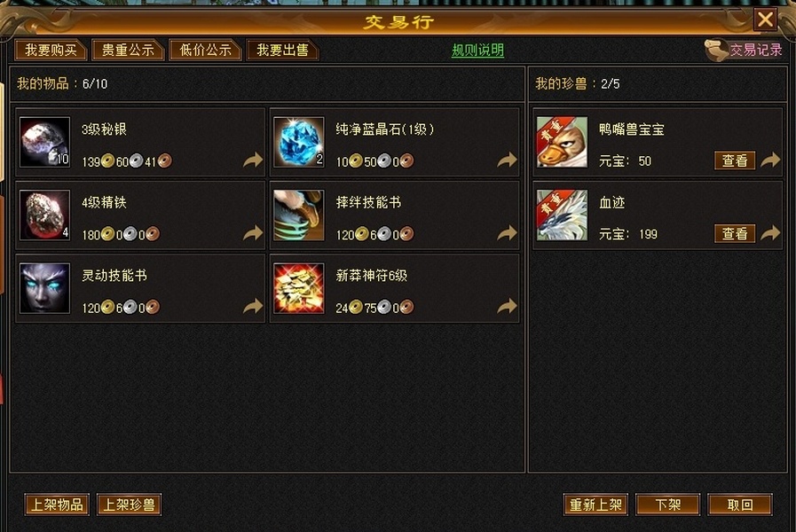Click the 摔绊技能书 skill book icon

click(x=298, y=215)
